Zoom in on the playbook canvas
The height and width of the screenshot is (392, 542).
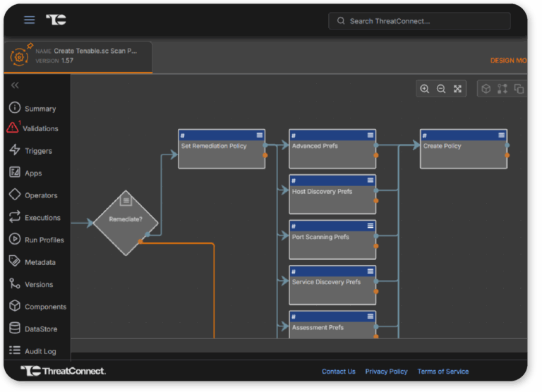click(425, 89)
